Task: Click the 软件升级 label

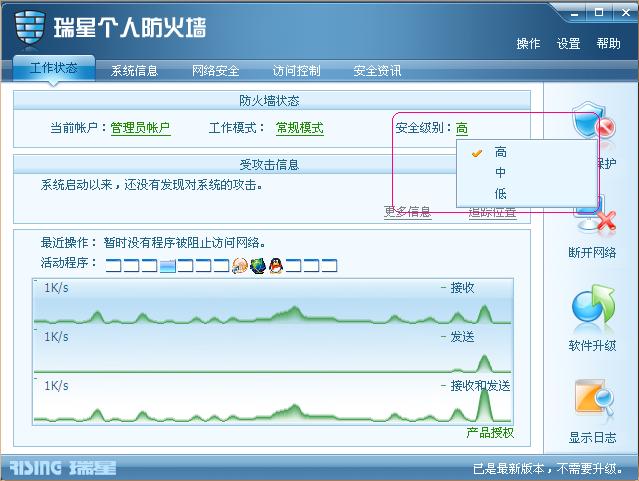Action: tap(592, 346)
